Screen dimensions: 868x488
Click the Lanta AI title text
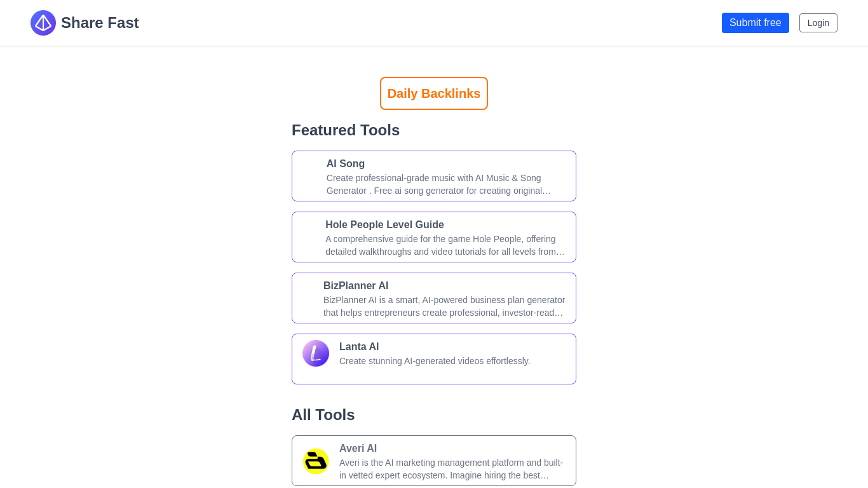359,347
